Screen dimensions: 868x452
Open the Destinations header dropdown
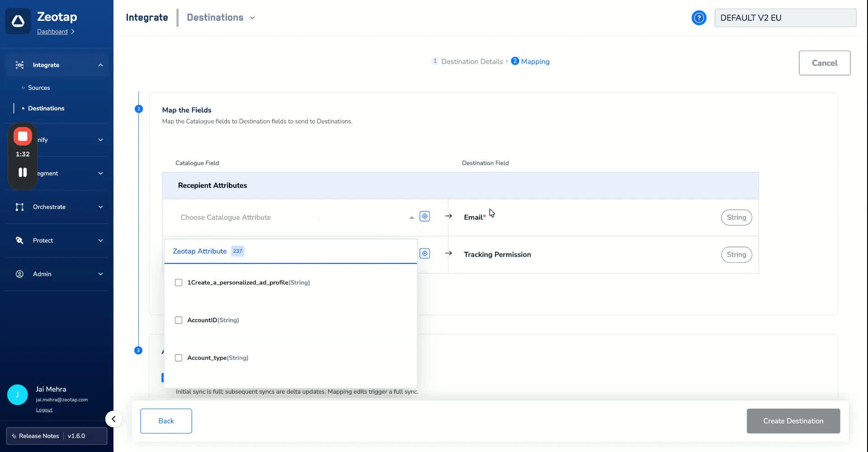coord(221,18)
